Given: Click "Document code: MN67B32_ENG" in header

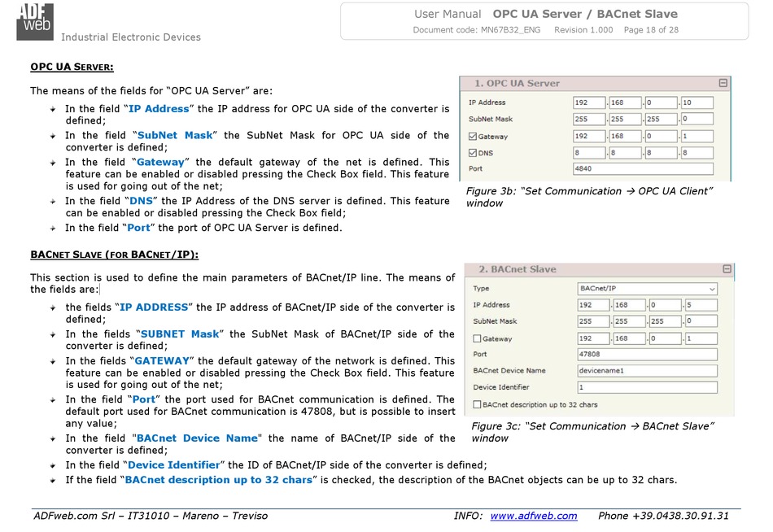Looking at the screenshot, I should [477, 29].
